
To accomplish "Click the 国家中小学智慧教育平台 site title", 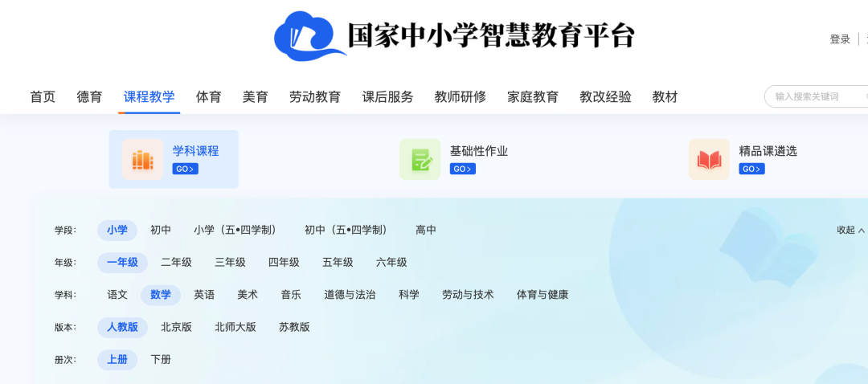I will [x=490, y=36].
